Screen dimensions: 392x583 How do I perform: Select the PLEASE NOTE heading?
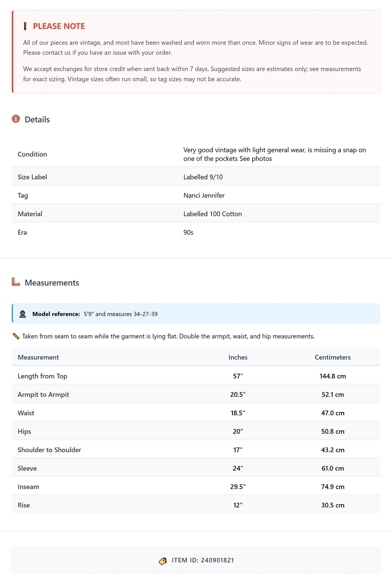tap(59, 26)
